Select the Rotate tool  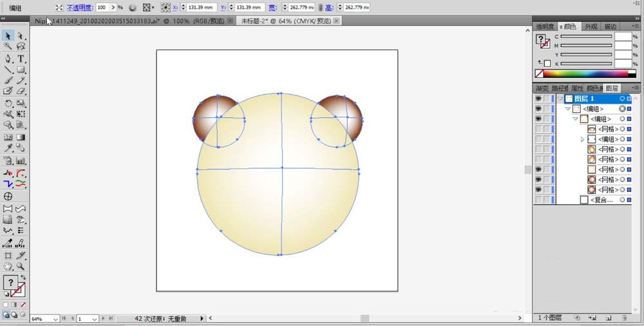[x=8, y=103]
